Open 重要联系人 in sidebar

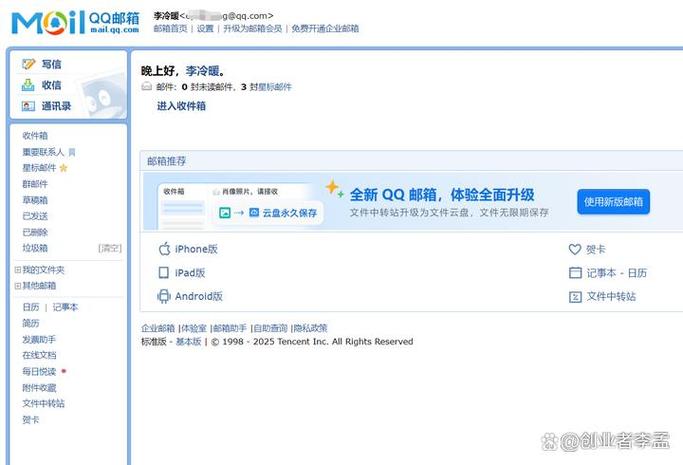(43, 152)
